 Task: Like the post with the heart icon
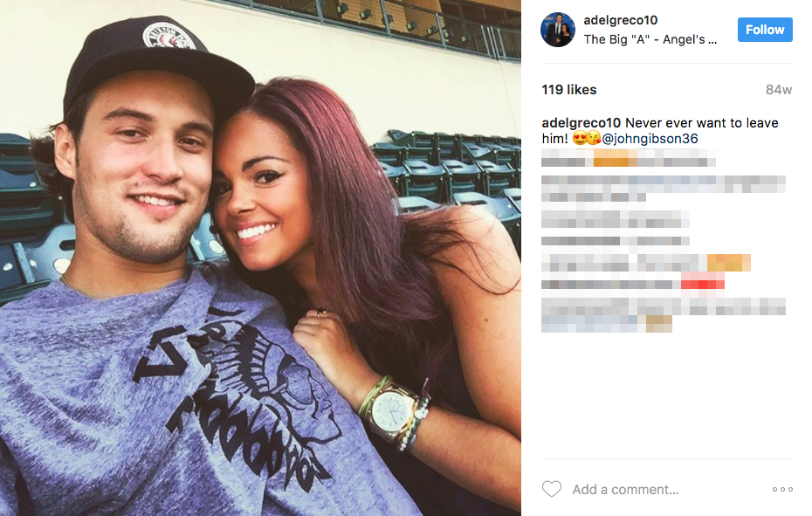point(552,489)
